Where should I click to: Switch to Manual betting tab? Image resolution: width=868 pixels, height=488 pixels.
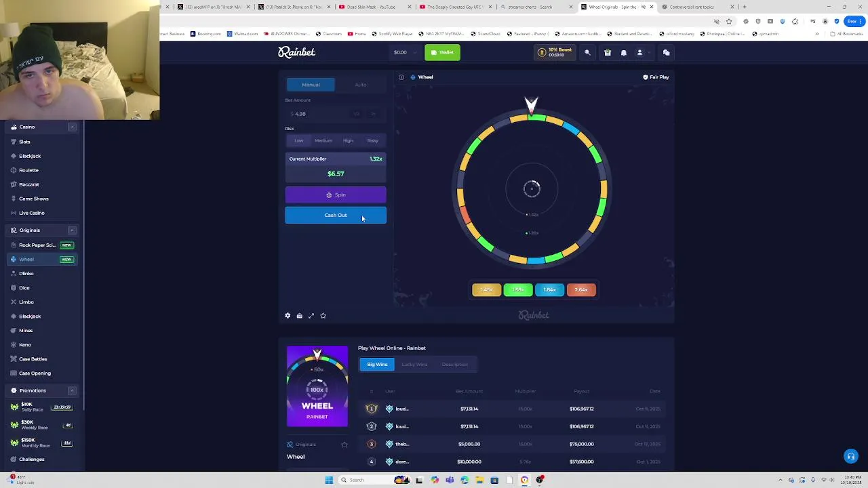click(311, 85)
